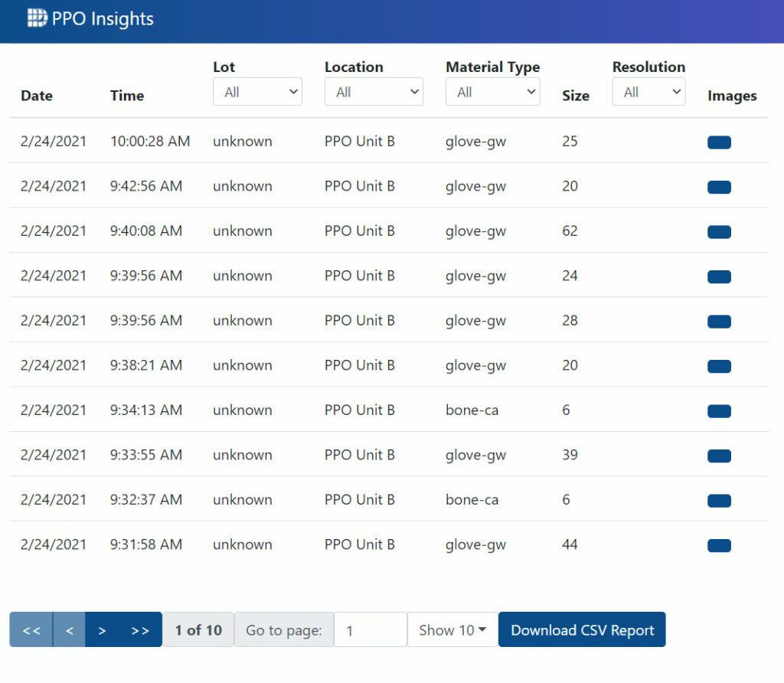784x683 pixels.
Task: Open images for the 9:33:55 AM row
Action: [x=719, y=456]
